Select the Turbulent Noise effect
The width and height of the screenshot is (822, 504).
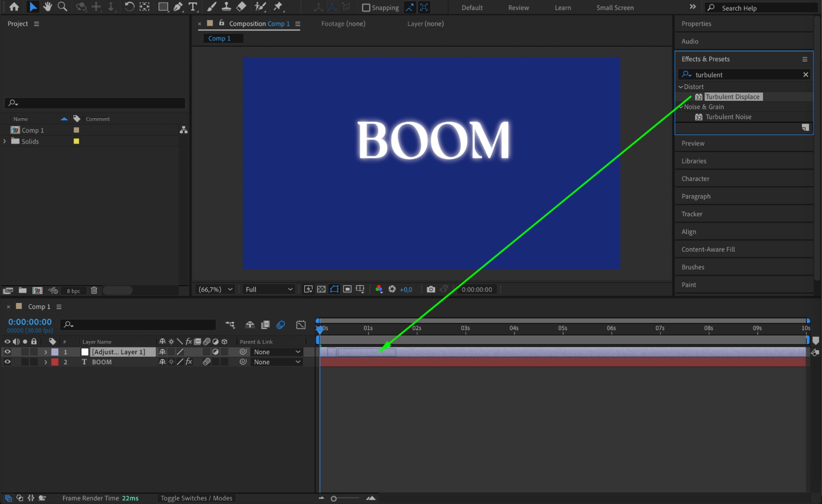pyautogui.click(x=728, y=117)
